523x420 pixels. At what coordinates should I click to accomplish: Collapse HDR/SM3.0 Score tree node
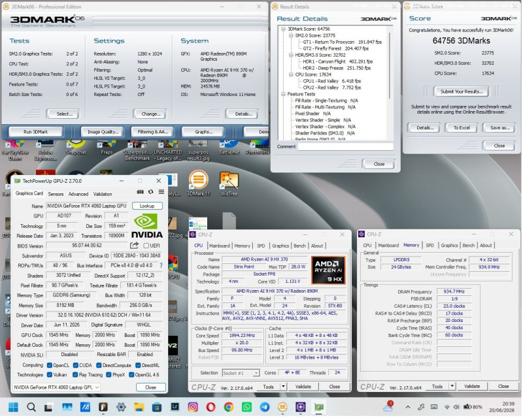290,55
